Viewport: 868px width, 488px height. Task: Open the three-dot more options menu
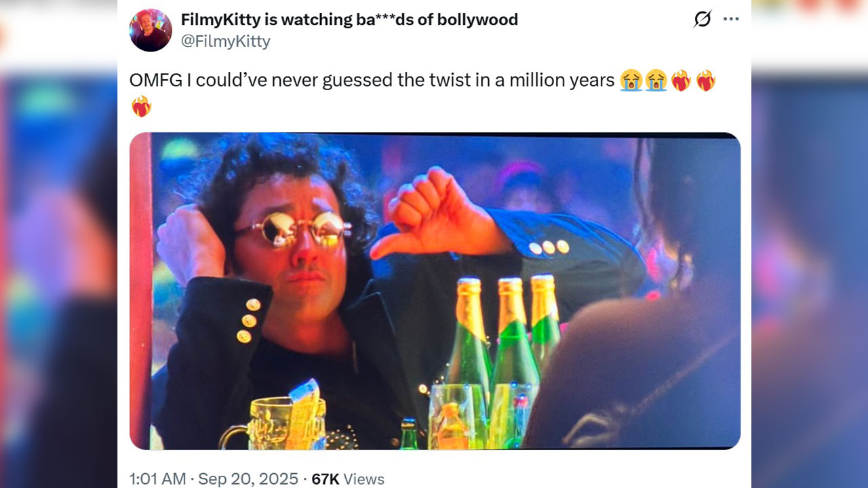(x=731, y=19)
